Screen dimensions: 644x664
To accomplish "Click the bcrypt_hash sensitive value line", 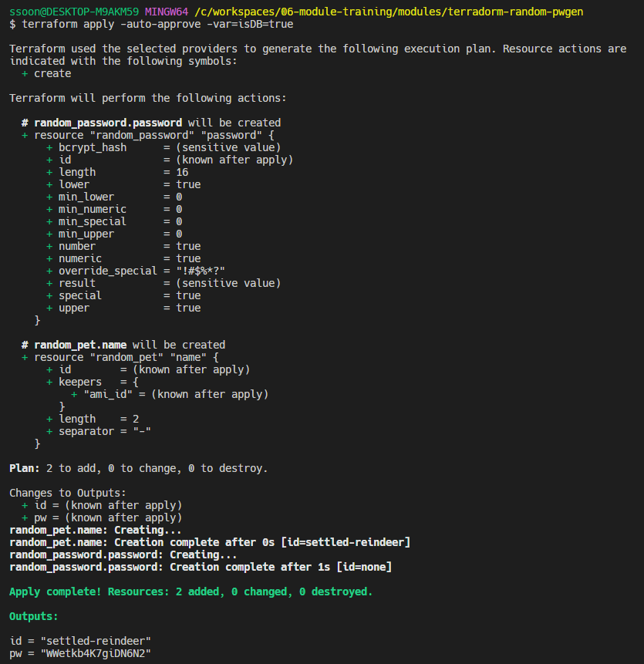I will click(x=164, y=147).
